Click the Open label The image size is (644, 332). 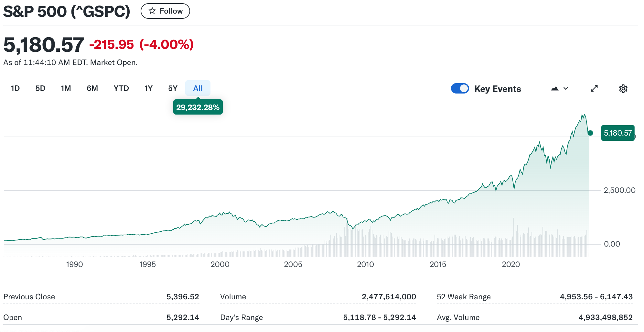[13, 317]
